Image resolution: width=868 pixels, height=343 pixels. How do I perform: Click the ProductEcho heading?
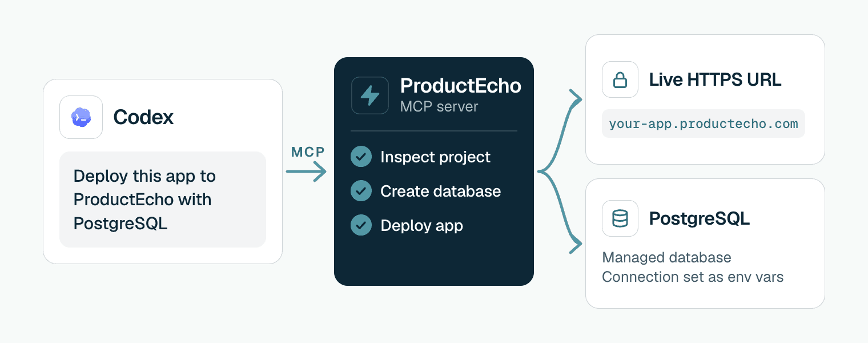460,86
